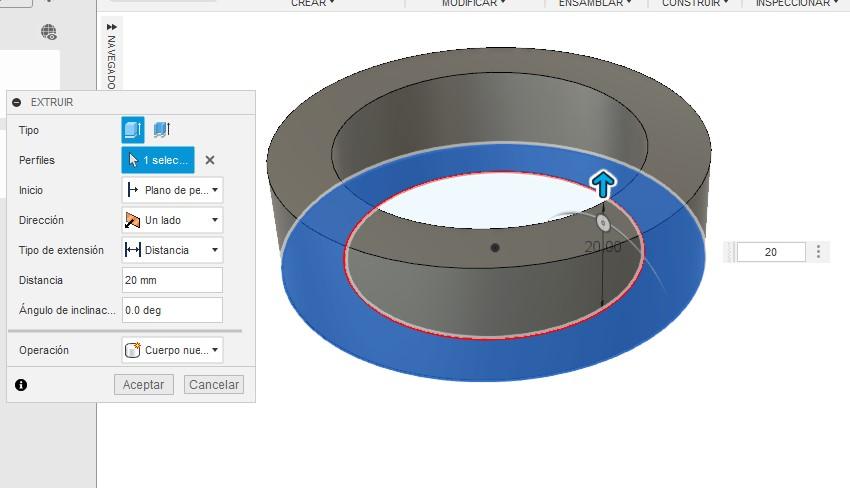Viewport: 850px width, 488px height.
Task: Select the solid Extrude type icon
Action: pos(133,130)
